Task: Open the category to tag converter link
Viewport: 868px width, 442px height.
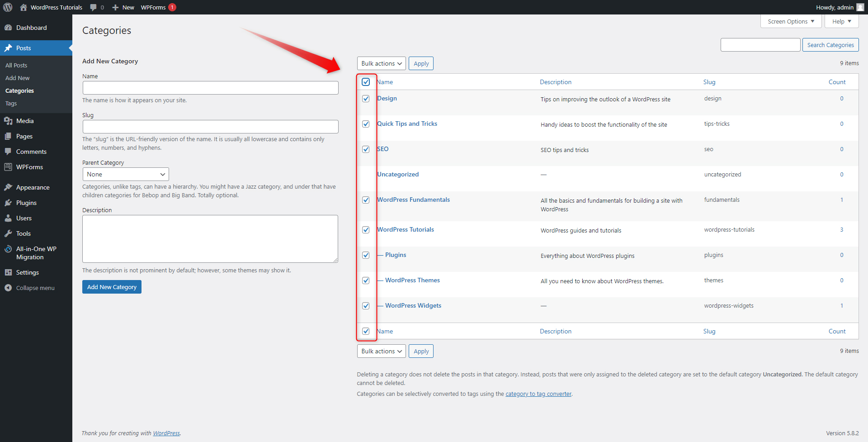Action: 538,394
